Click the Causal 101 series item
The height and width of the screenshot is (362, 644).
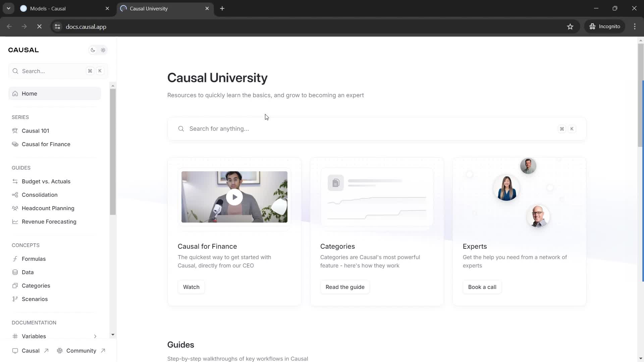pyautogui.click(x=35, y=131)
